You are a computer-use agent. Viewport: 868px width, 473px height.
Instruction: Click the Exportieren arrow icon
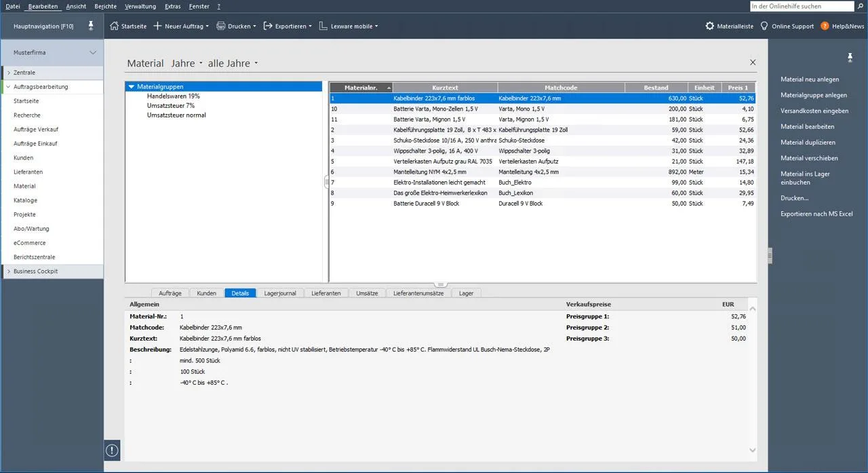tap(269, 26)
